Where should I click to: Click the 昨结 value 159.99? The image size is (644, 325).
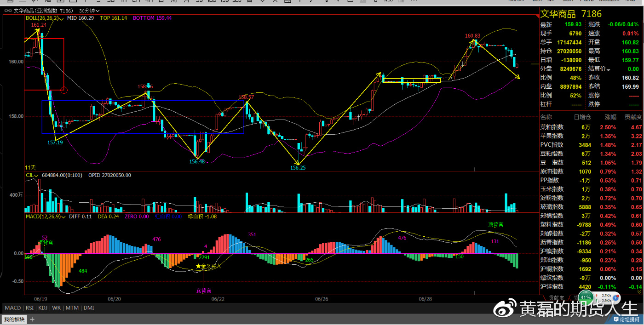pos(630,86)
